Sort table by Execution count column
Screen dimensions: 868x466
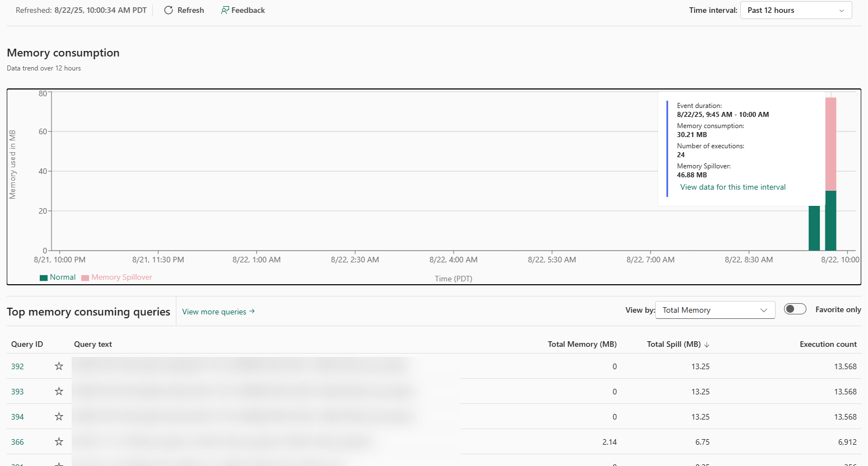point(828,344)
